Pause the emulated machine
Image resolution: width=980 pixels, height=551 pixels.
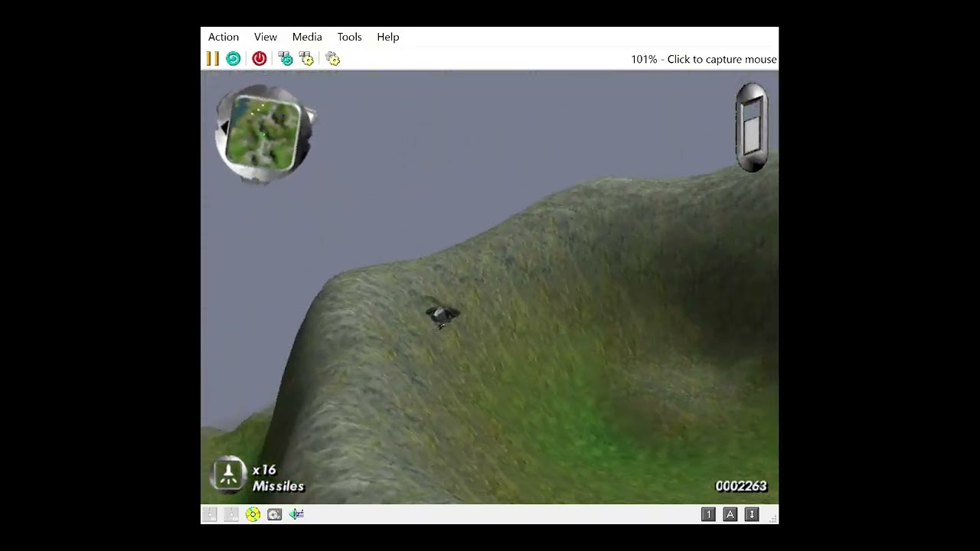(213, 59)
